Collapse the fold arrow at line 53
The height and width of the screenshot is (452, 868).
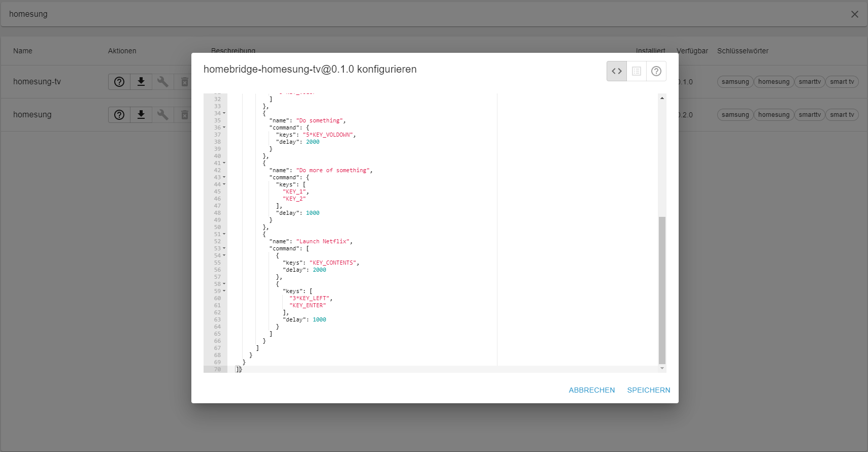(224, 248)
